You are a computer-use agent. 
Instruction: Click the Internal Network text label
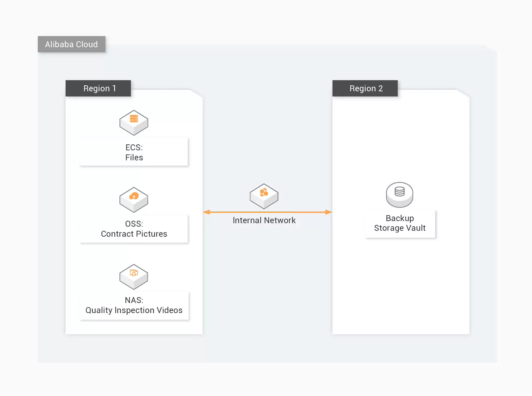pos(264,220)
